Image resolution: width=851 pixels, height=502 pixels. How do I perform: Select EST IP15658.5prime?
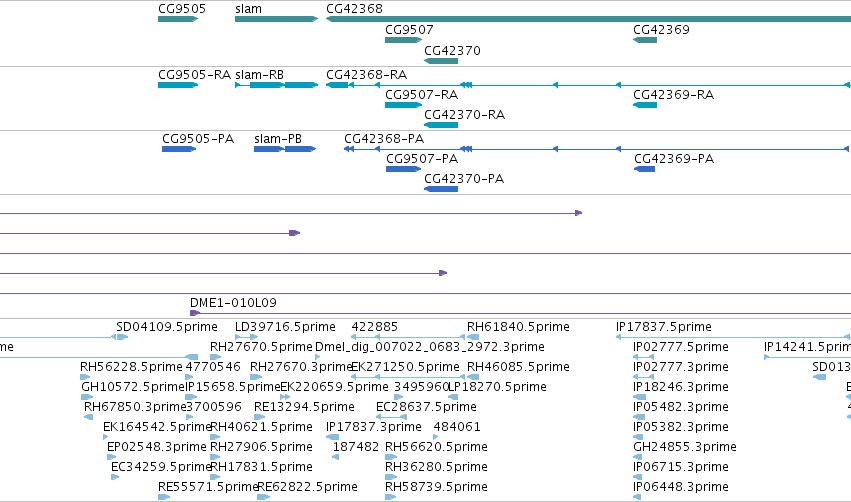(232, 387)
